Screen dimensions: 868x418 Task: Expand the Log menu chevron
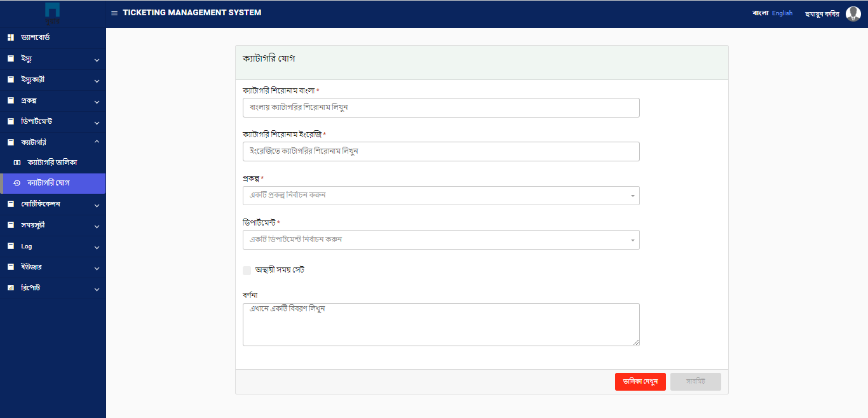point(97,248)
